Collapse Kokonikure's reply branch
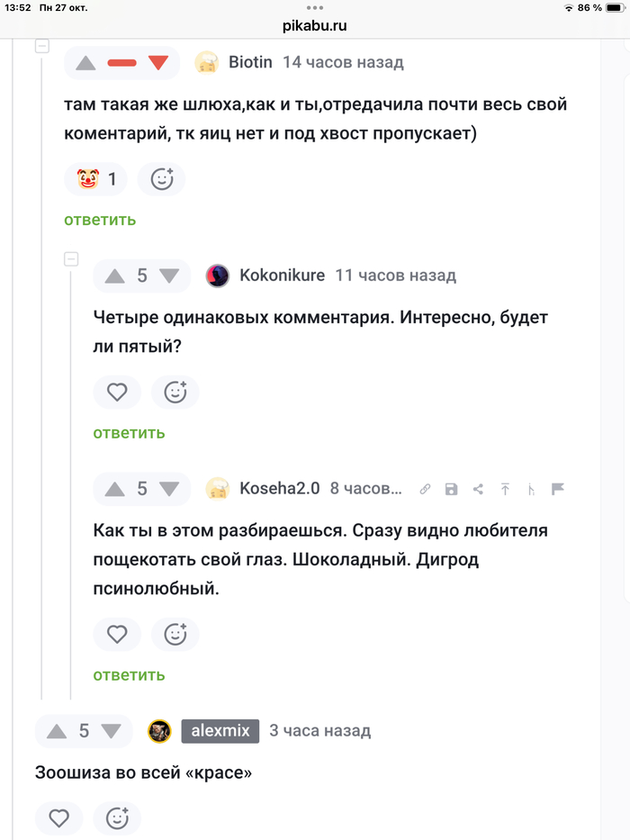Image resolution: width=630 pixels, height=840 pixels. click(x=71, y=259)
